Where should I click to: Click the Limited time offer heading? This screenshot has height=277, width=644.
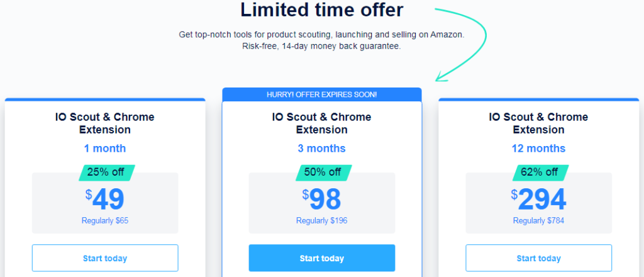coord(321,10)
